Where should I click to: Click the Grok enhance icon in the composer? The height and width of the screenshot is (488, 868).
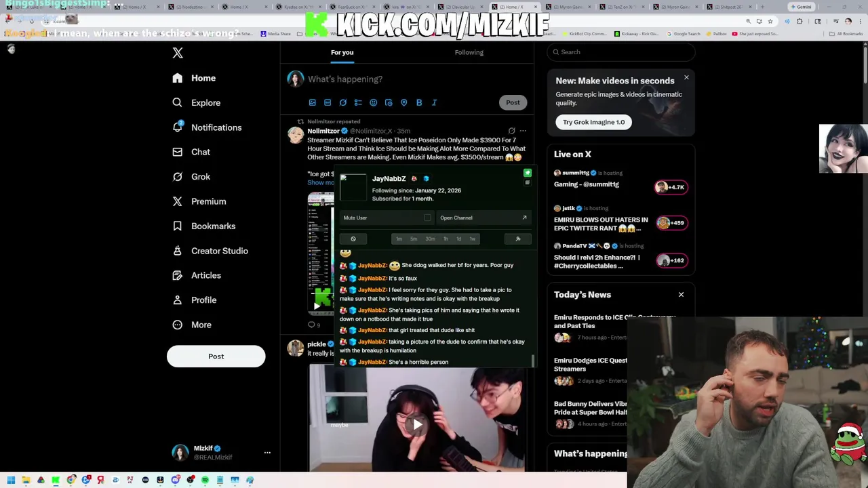343,103
